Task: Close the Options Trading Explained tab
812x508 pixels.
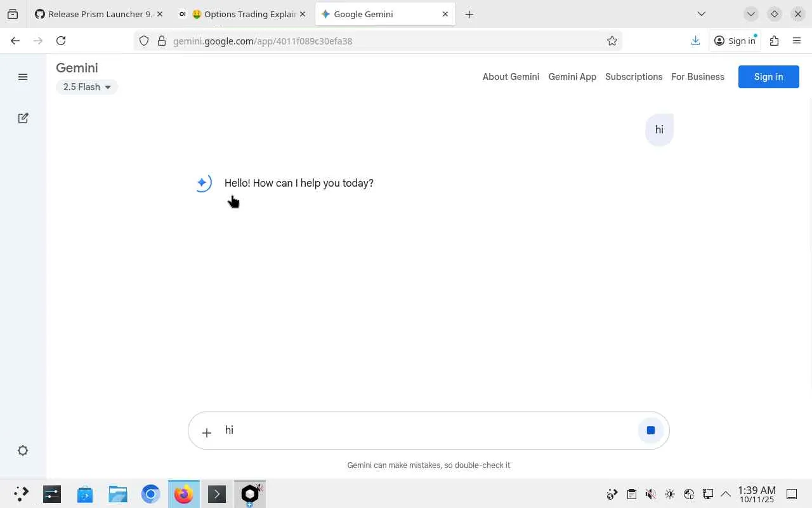Action: click(302, 14)
